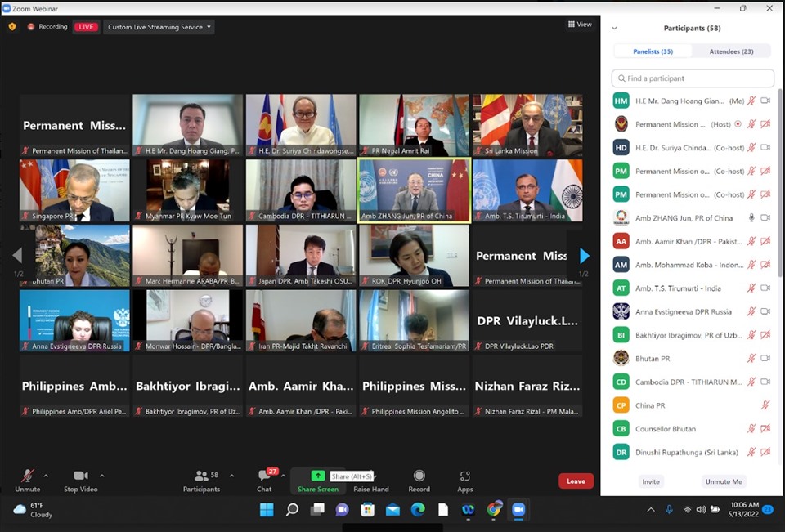Click the red Leave button
This screenshot has width=785, height=532.
(x=576, y=481)
